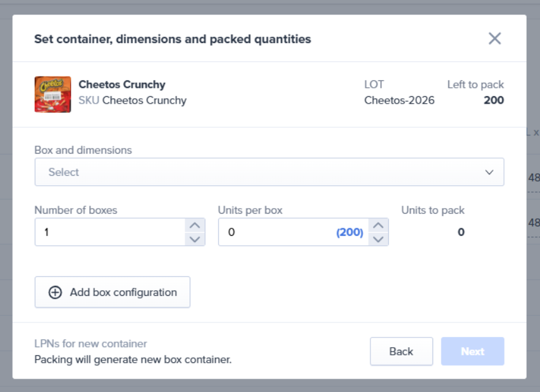Viewport: 540px width, 392px height.
Task: Go back using the Back button
Action: [x=401, y=352]
